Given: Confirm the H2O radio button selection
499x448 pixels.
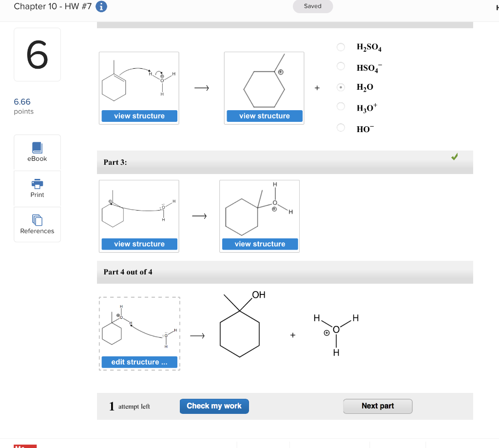Looking at the screenshot, I should [341, 87].
